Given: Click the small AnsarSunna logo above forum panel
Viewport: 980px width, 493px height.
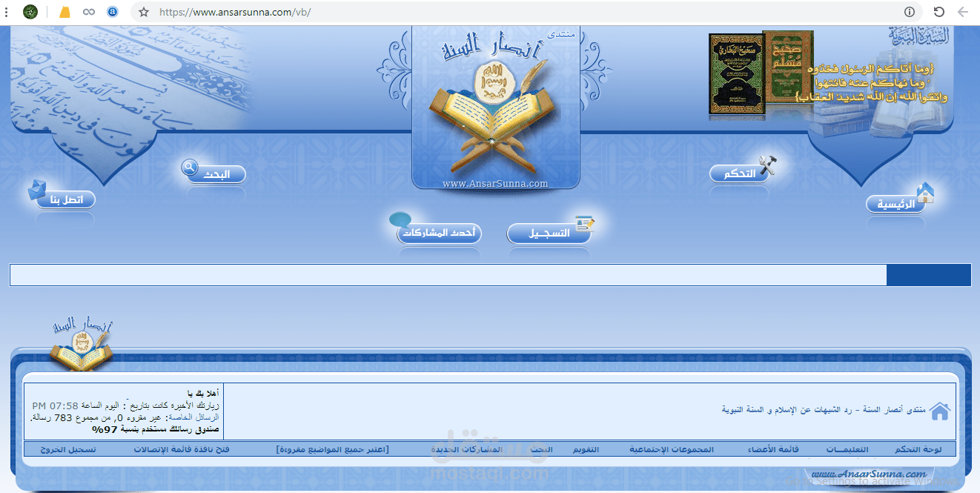Looking at the screenshot, I should tap(82, 345).
